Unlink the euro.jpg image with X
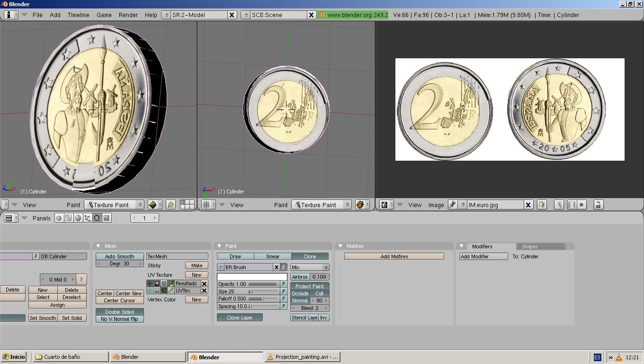644x364 pixels. tap(528, 205)
